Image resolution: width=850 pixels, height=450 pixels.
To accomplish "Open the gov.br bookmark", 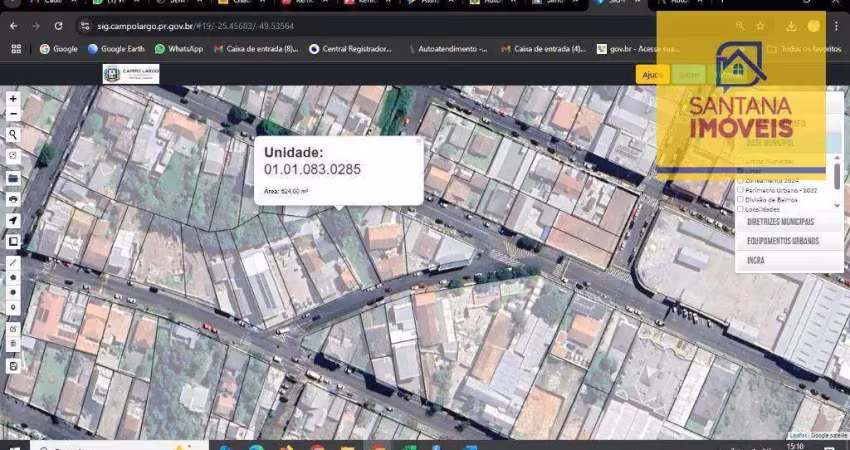I will pyautogui.click(x=638, y=49).
